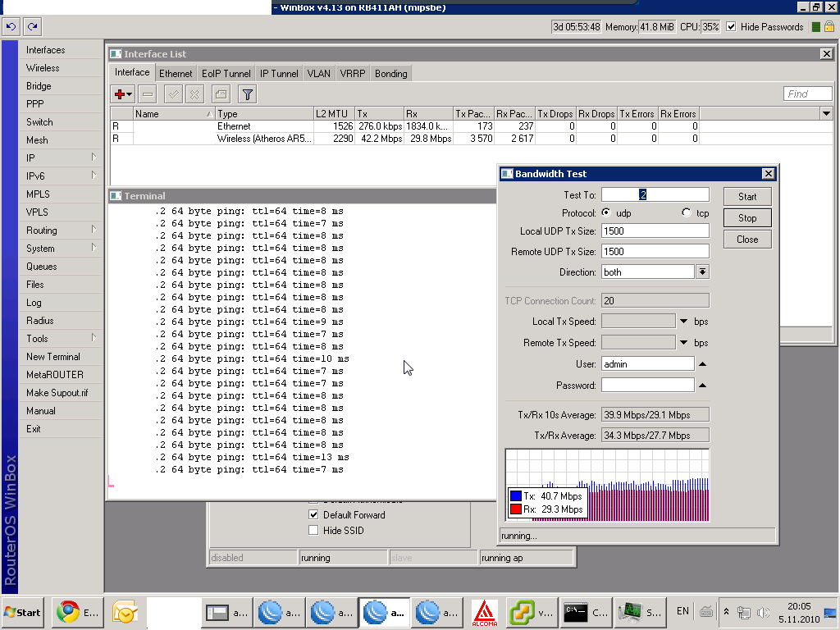Open Wireless menu in sidebar

[x=43, y=68]
